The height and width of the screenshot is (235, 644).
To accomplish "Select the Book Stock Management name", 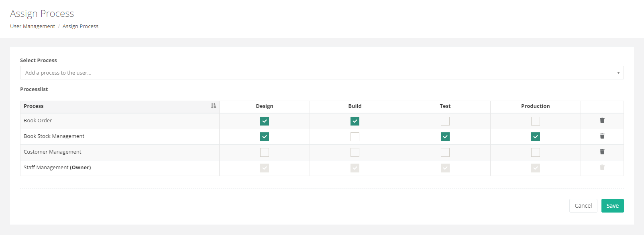I will [x=54, y=136].
